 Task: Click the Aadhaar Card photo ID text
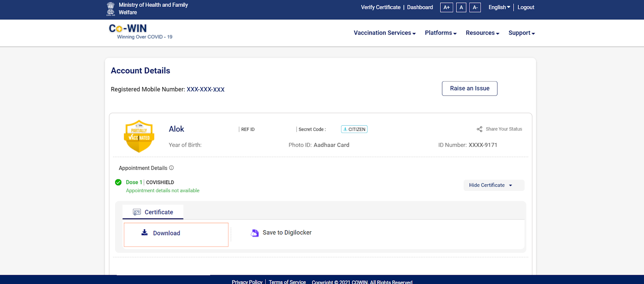click(x=331, y=145)
